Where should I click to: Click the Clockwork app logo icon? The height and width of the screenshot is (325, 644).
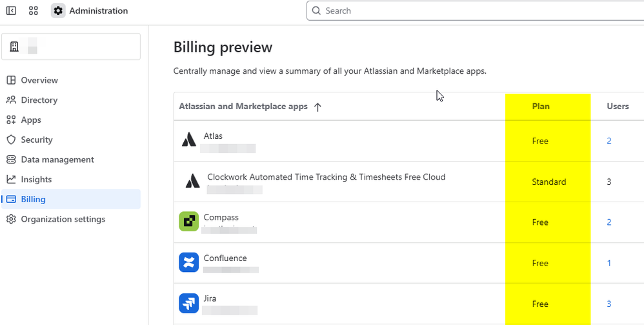pyautogui.click(x=192, y=181)
